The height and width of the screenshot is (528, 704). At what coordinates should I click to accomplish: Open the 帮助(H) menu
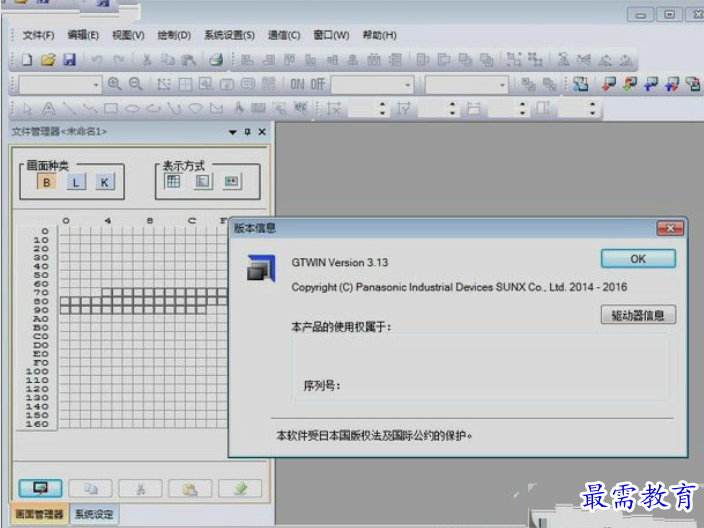[379, 35]
